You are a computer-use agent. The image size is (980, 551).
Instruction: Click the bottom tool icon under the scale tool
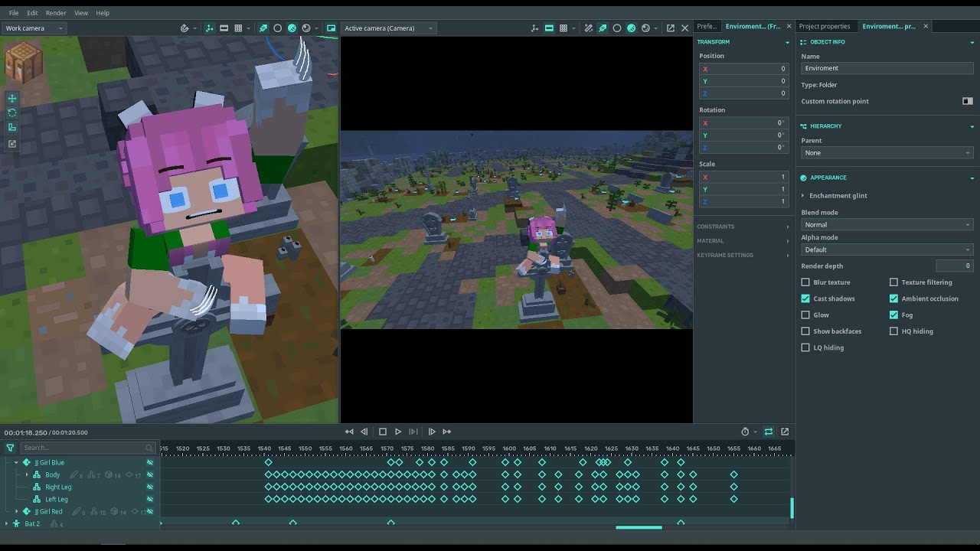click(12, 143)
